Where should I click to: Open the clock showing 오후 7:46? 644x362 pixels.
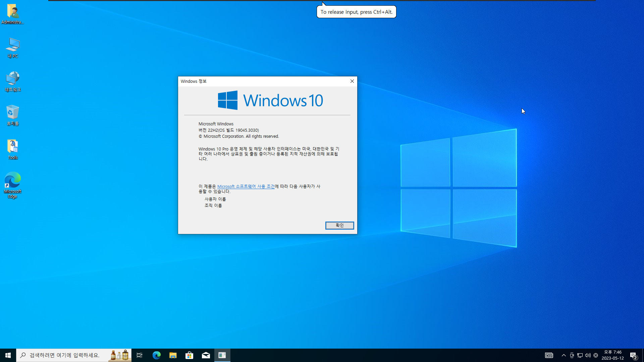[613, 355]
